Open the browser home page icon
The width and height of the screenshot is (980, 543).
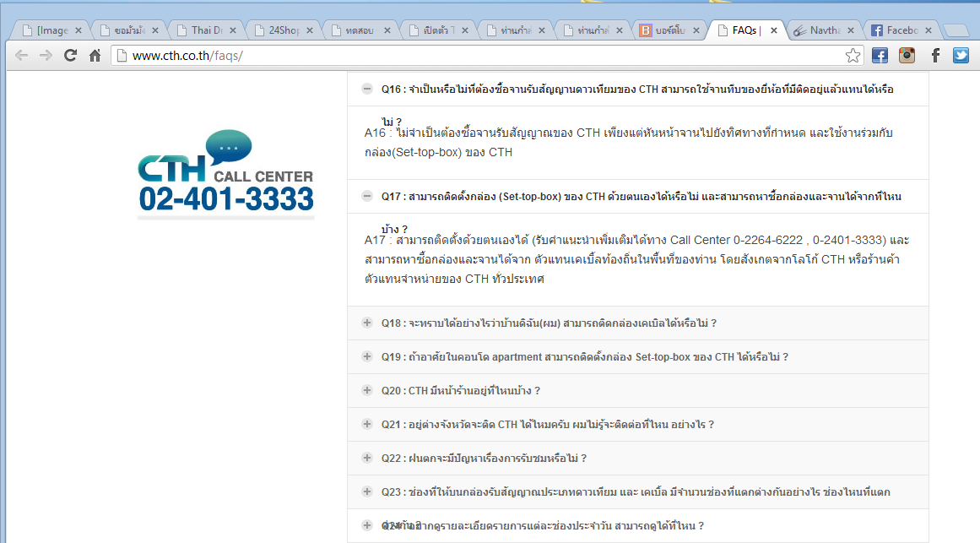(x=95, y=56)
